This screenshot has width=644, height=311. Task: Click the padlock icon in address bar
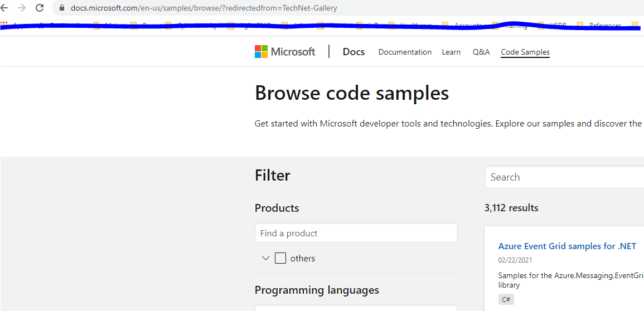point(62,8)
